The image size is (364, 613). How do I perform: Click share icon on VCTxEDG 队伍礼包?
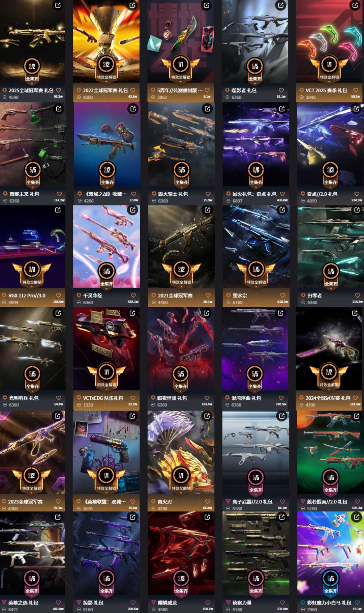132,313
